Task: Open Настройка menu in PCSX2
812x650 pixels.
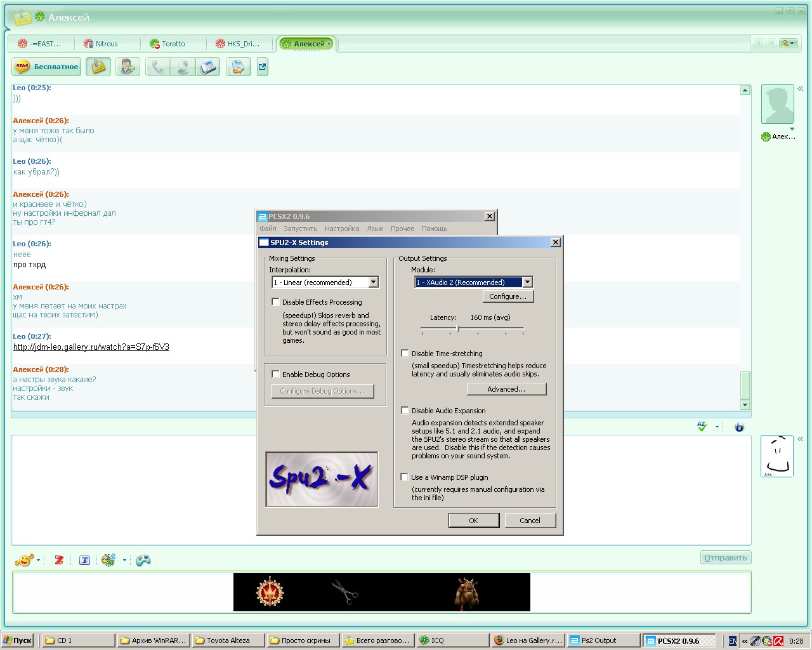Action: point(342,229)
